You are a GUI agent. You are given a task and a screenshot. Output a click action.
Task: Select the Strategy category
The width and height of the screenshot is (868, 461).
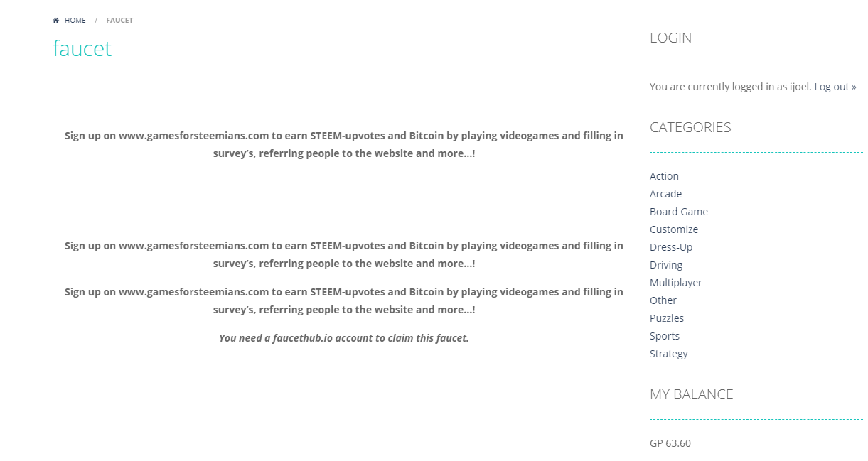669,354
